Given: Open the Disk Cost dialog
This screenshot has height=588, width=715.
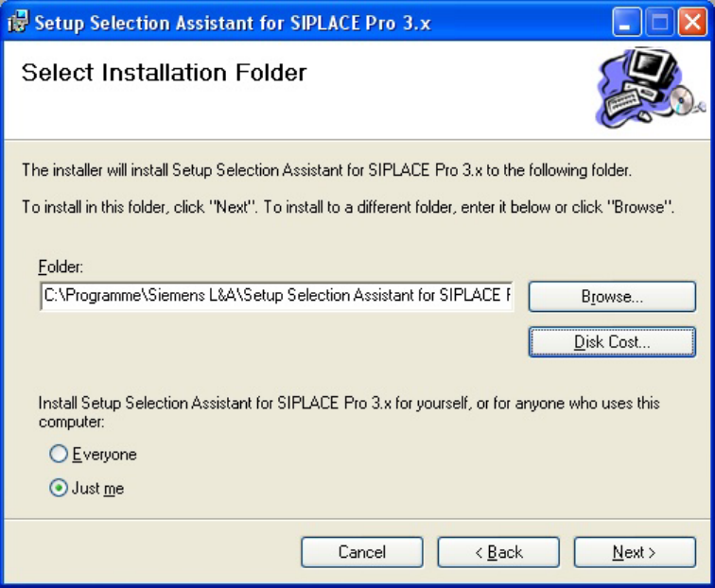Looking at the screenshot, I should point(612,342).
